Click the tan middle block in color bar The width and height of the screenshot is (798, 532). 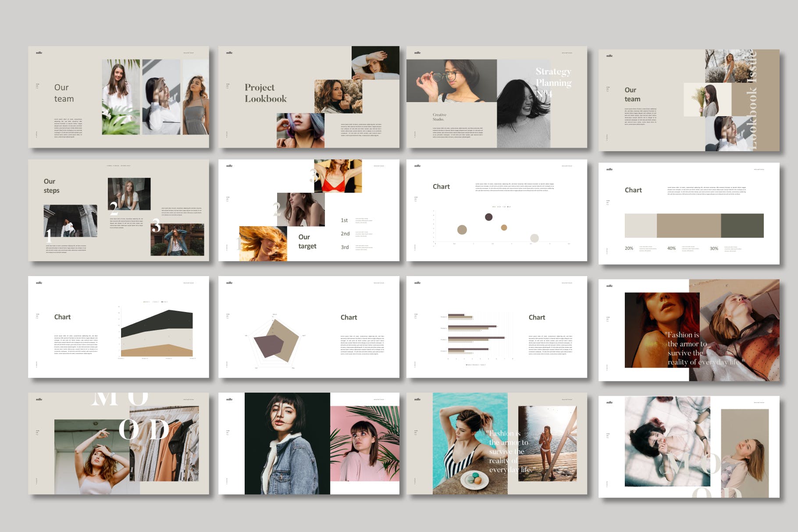[x=688, y=226]
